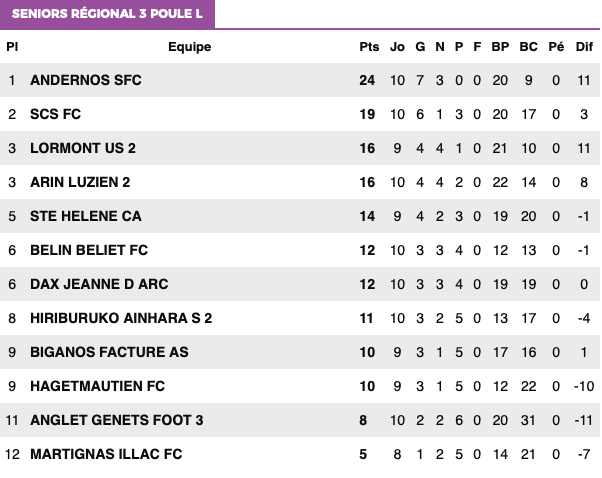This screenshot has width=602, height=478.
Task: Click the Pl ranking column header
Action: coord(12,47)
